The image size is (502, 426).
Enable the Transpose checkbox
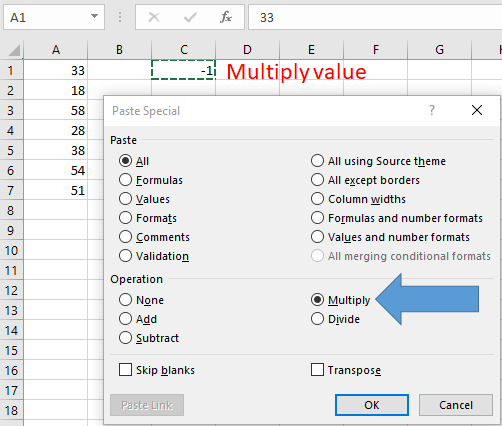(x=346, y=370)
